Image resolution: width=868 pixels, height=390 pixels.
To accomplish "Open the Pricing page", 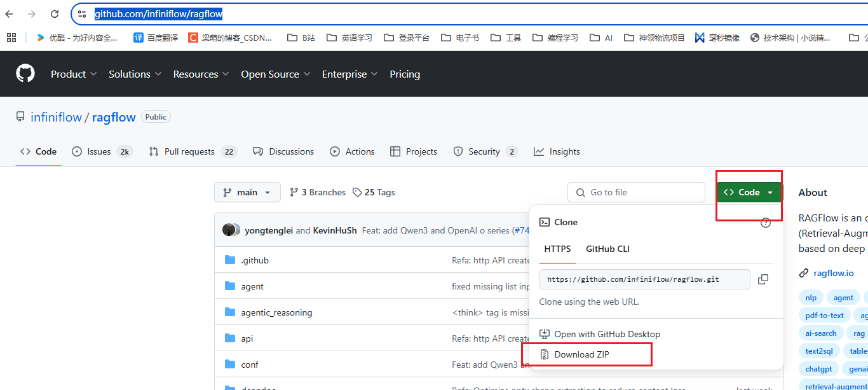I will [405, 74].
